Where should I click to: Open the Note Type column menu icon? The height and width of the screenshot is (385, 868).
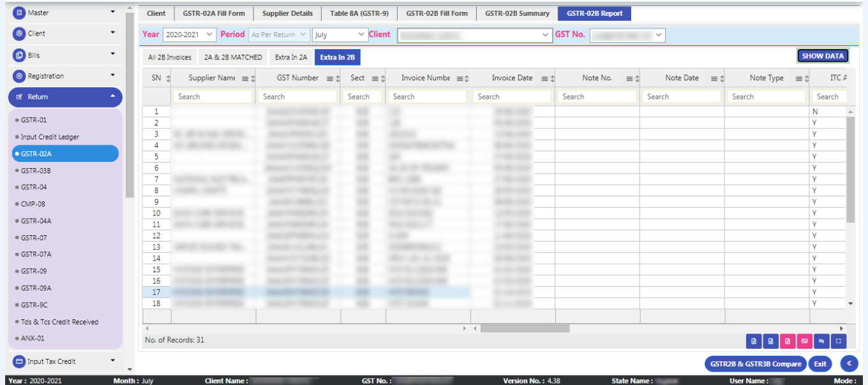click(x=799, y=78)
